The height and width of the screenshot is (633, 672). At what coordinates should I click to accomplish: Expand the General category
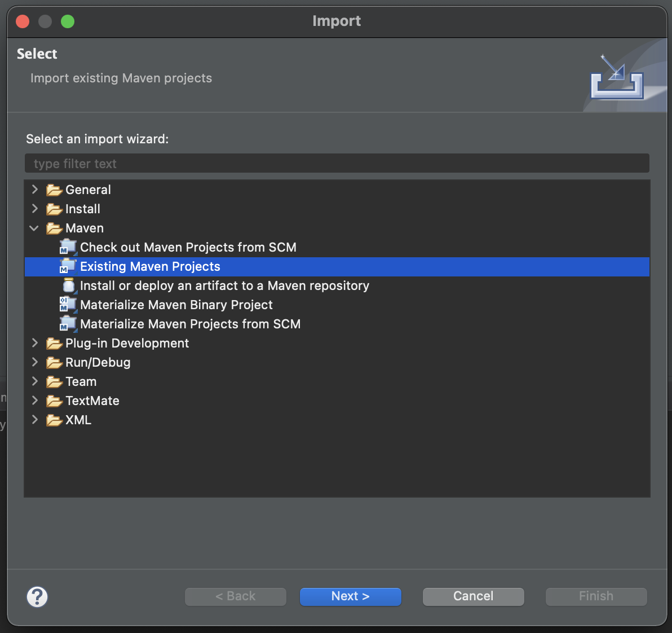pyautogui.click(x=34, y=190)
